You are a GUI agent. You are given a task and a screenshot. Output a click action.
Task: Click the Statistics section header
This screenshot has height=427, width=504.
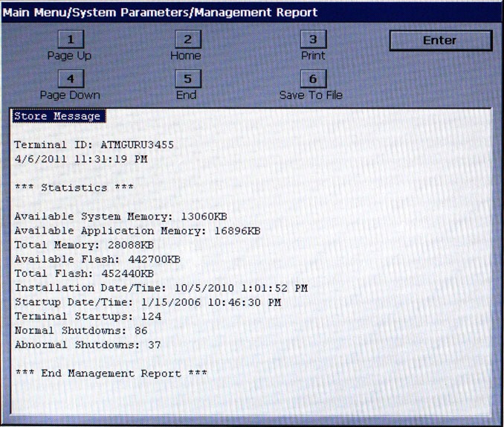[74, 187]
